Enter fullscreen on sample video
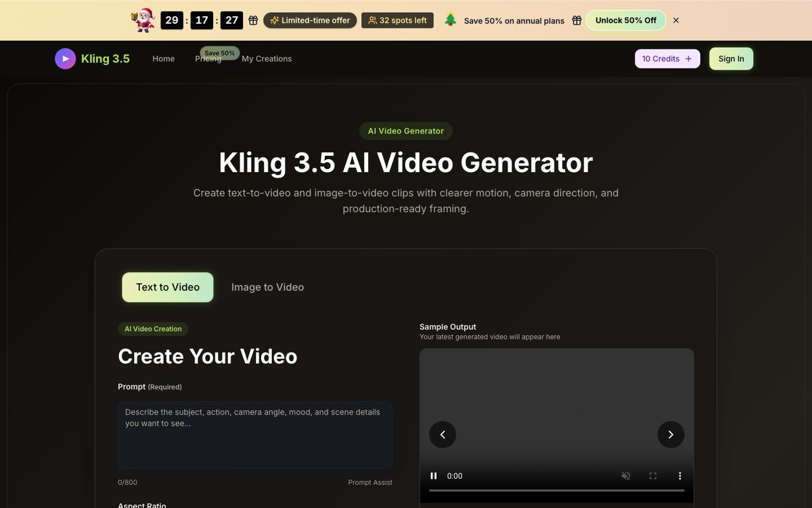Screen dimensions: 812x508 (653, 475)
